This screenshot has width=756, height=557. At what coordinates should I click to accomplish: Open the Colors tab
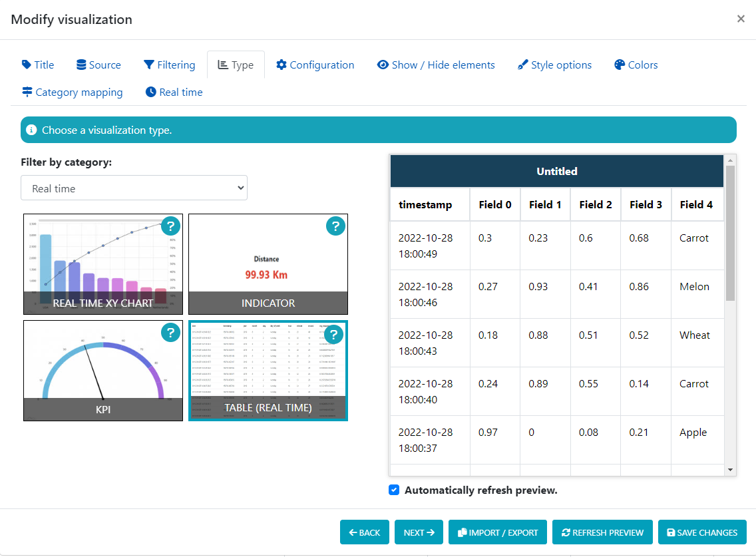click(x=636, y=65)
